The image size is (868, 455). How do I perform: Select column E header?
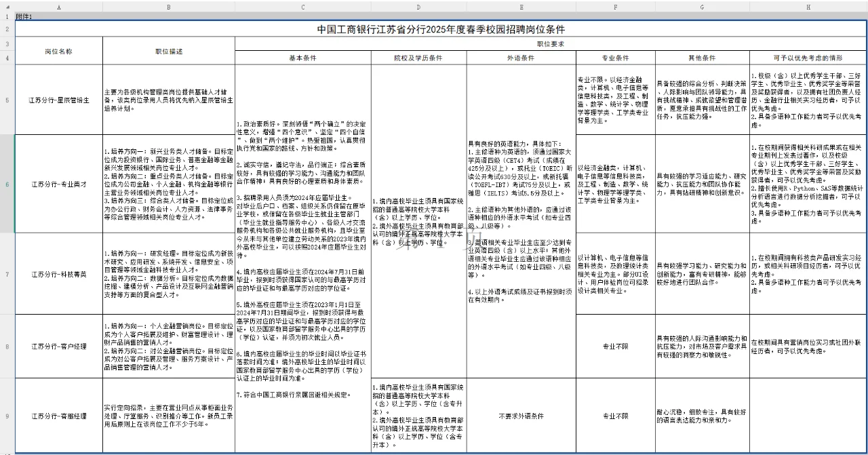[521, 7]
